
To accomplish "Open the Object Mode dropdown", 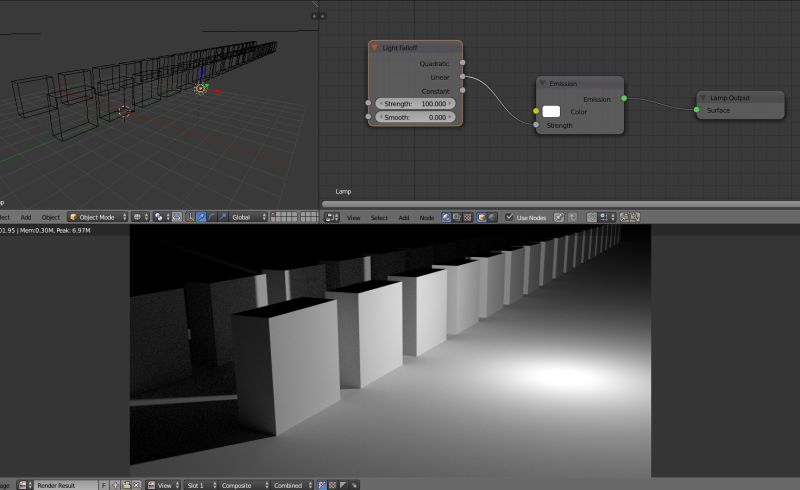I will click(97, 217).
